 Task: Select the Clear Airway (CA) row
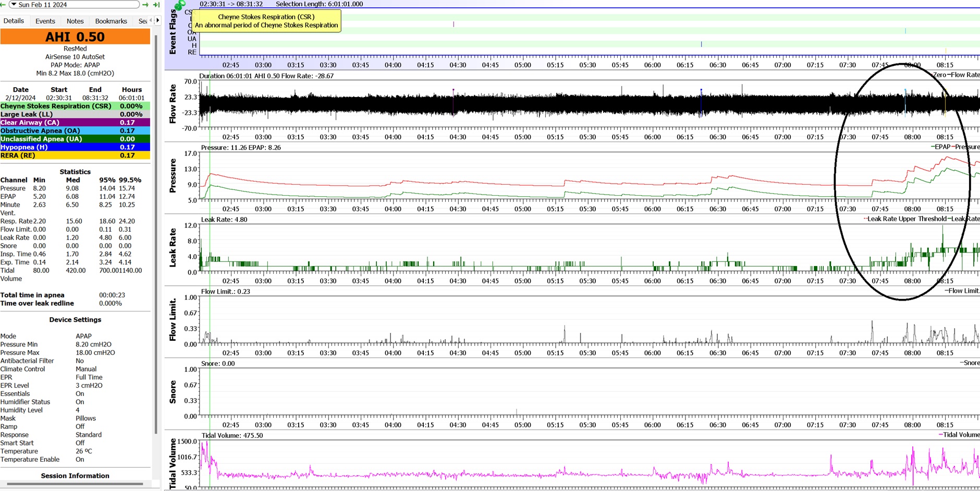tap(75, 123)
